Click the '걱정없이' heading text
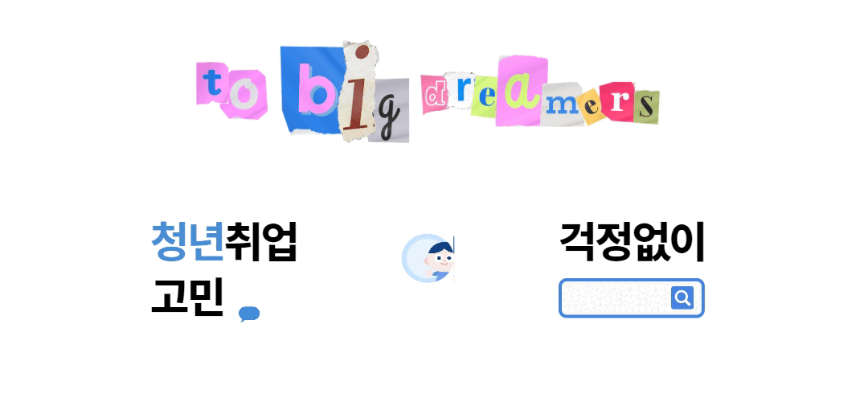The width and height of the screenshot is (868, 402). 632,241
